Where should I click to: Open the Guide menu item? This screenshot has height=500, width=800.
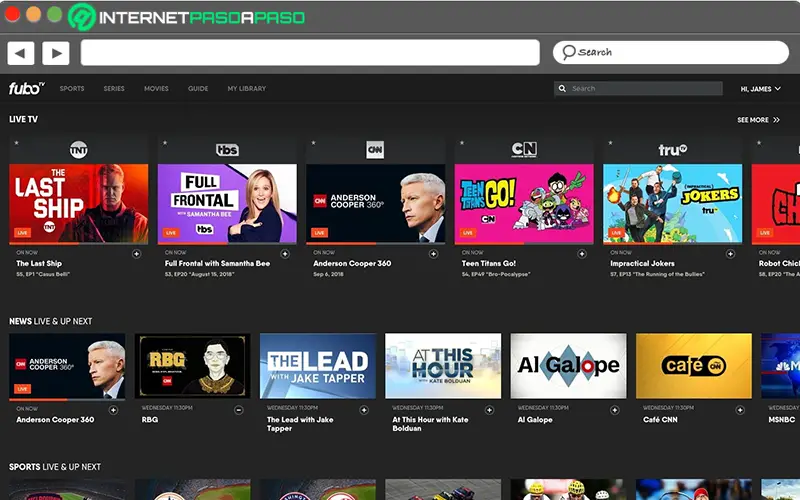pyautogui.click(x=198, y=88)
